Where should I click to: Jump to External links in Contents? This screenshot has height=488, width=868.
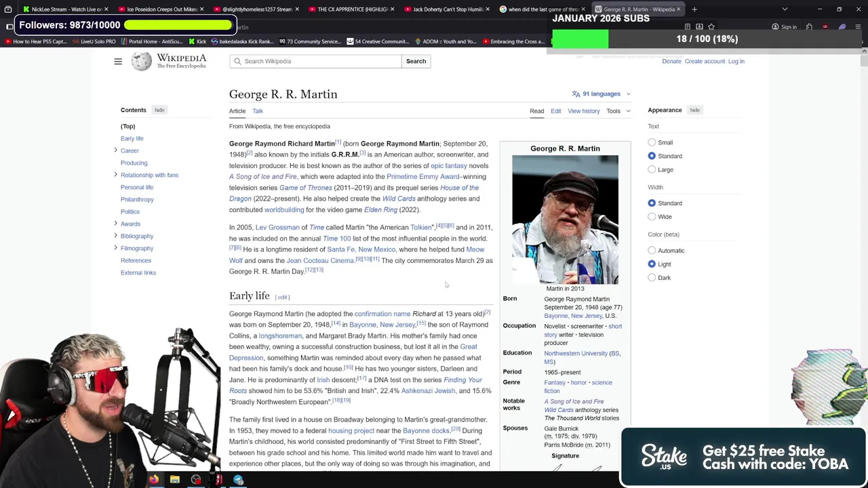pyautogui.click(x=138, y=272)
